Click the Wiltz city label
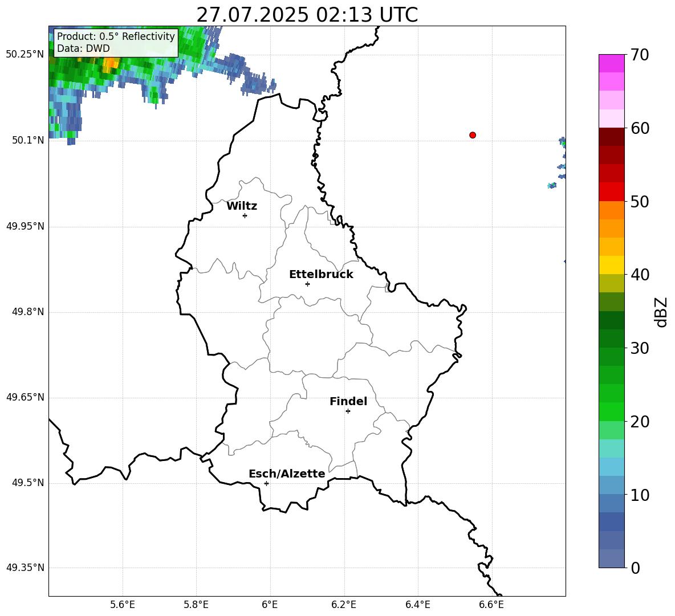This screenshot has height=616, width=675. [x=242, y=206]
